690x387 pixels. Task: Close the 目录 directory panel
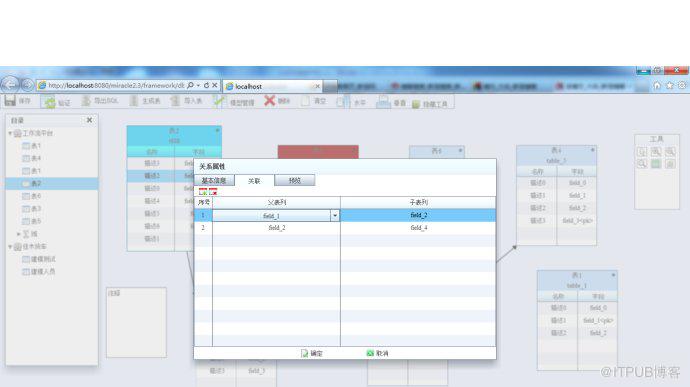click(90, 120)
